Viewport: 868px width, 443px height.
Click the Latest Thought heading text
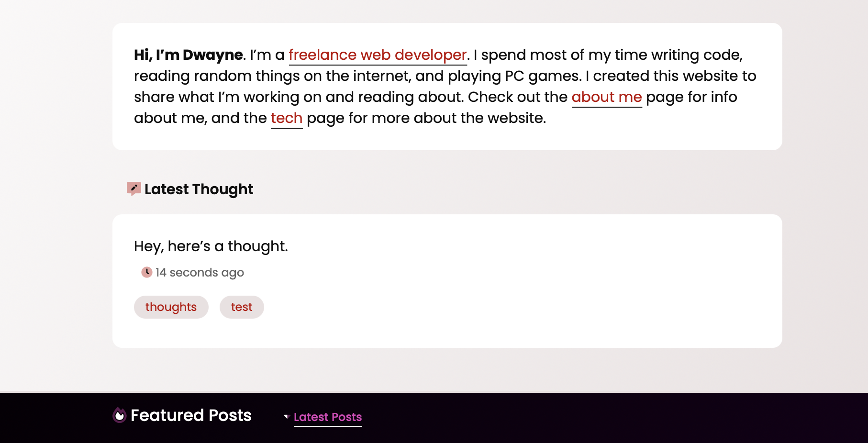pyautogui.click(x=199, y=189)
